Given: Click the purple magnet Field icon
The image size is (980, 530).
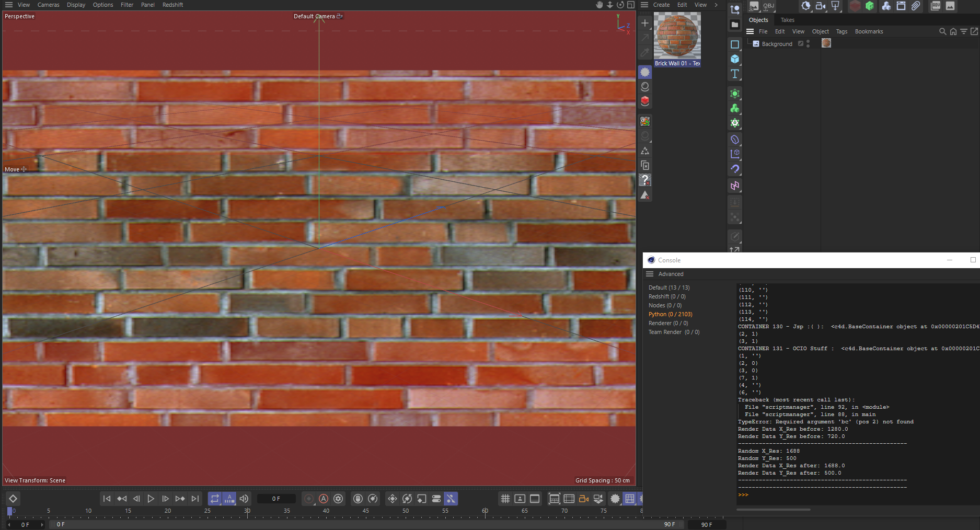Looking at the screenshot, I should point(735,169).
